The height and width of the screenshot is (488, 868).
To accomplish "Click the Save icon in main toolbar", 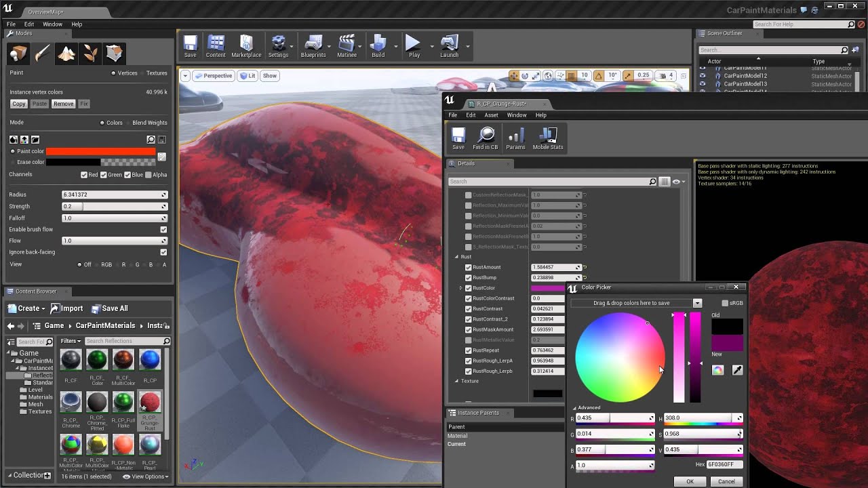I will coord(190,46).
